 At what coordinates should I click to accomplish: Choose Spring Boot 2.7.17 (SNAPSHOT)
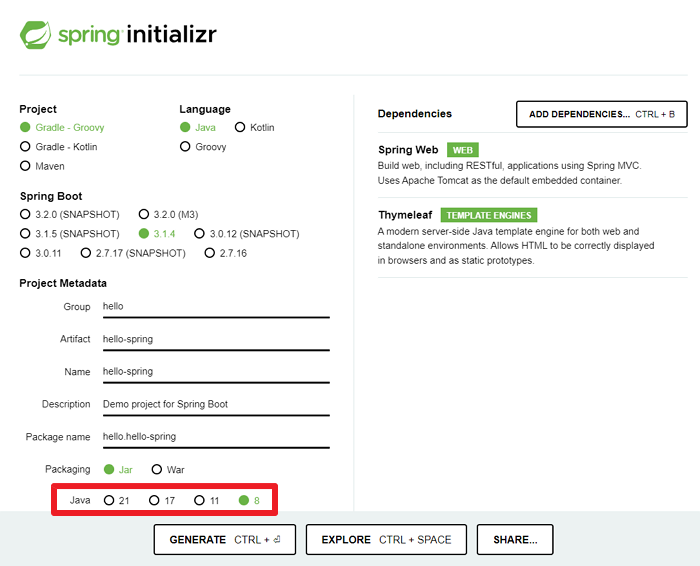(133, 254)
